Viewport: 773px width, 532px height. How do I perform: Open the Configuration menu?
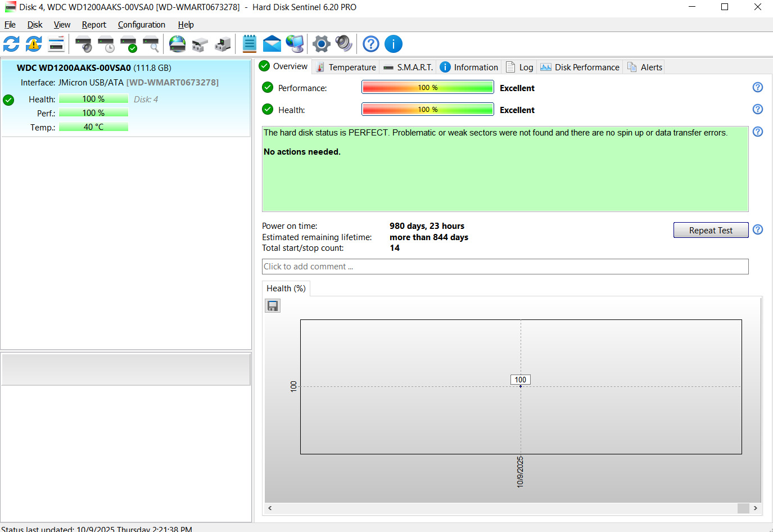tap(142, 25)
